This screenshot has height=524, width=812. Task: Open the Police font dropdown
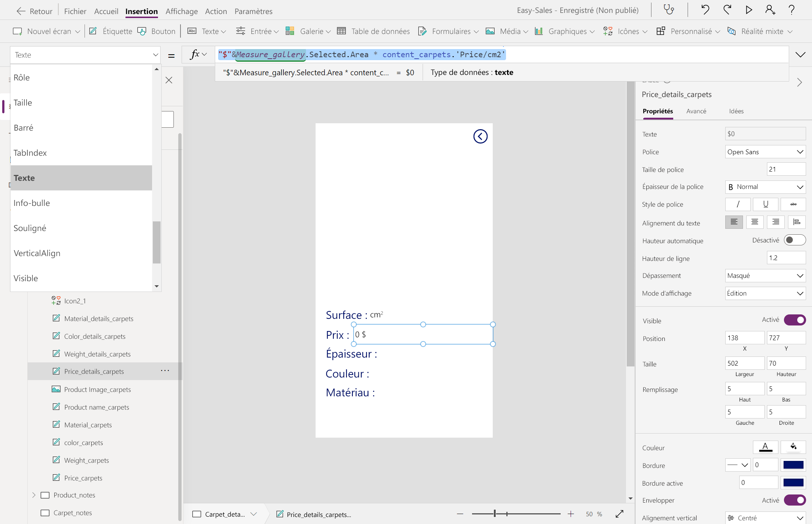tap(765, 152)
